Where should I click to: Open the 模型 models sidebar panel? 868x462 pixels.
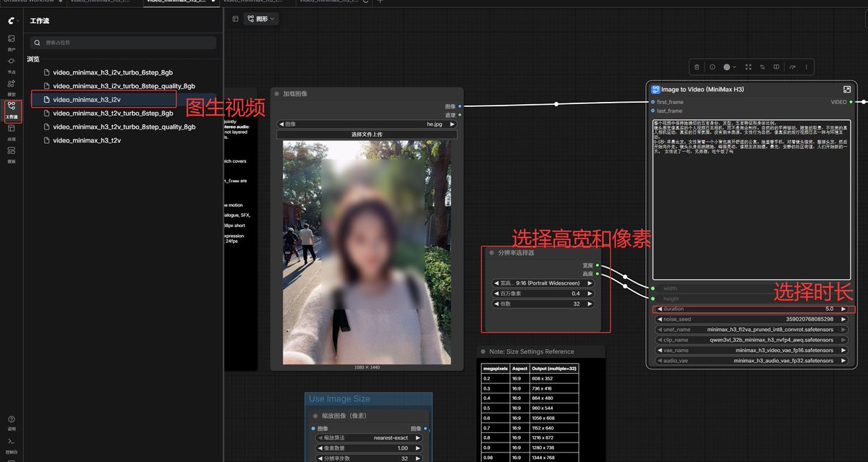pos(11,87)
